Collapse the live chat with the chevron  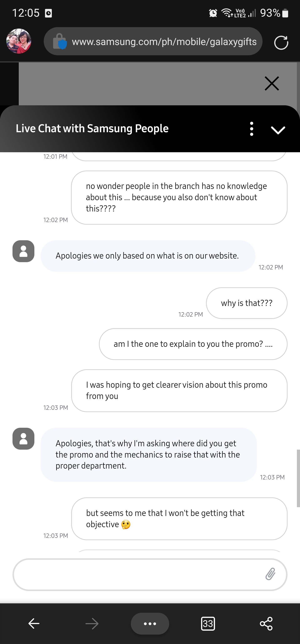tap(278, 130)
